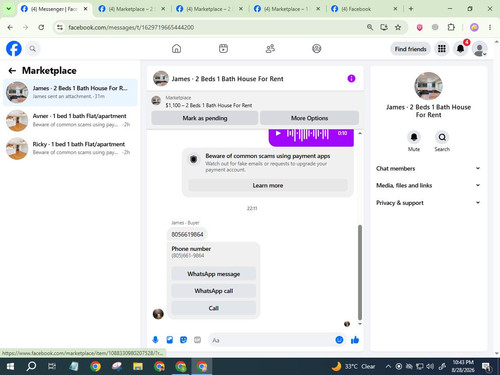
Task: Open the Friends icon in top navigation
Action: pos(270,49)
